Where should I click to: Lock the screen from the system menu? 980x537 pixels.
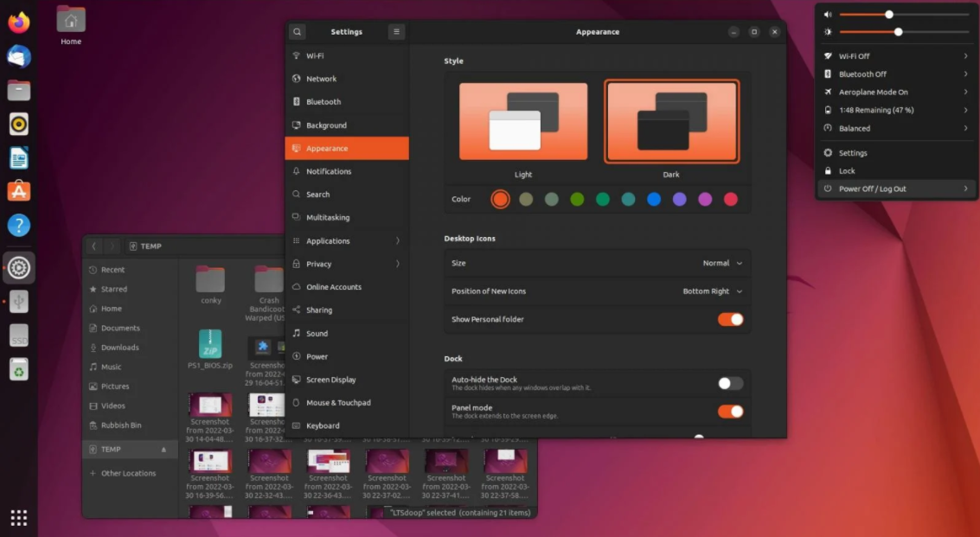[x=896, y=170]
